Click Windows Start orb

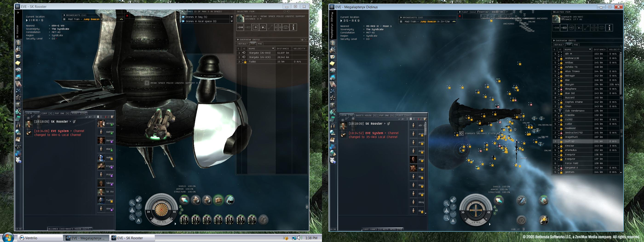coord(8,237)
